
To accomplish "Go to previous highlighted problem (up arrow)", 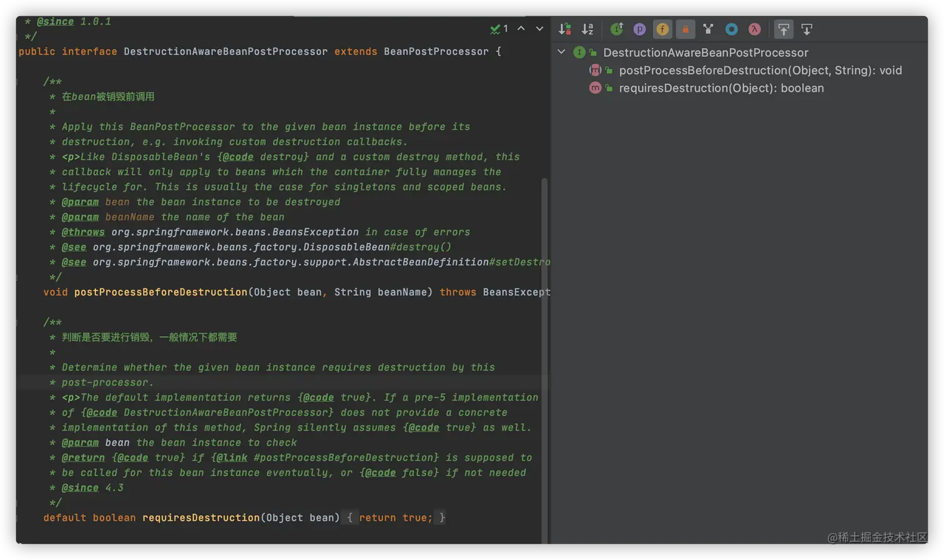I will [x=521, y=29].
